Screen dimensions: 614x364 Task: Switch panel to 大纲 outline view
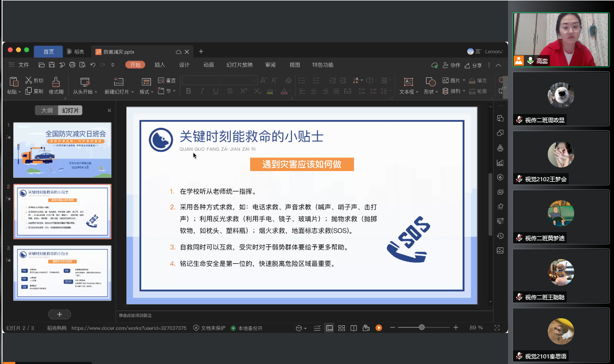click(47, 110)
